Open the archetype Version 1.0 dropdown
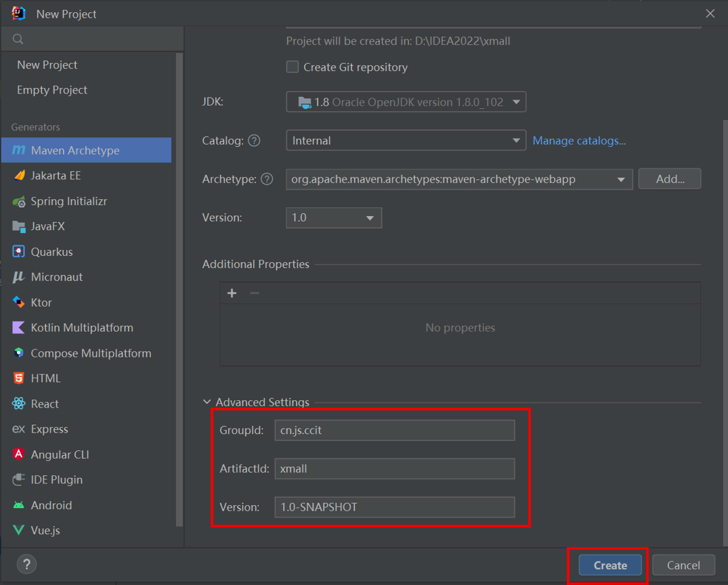The height and width of the screenshot is (585, 728). pos(334,218)
